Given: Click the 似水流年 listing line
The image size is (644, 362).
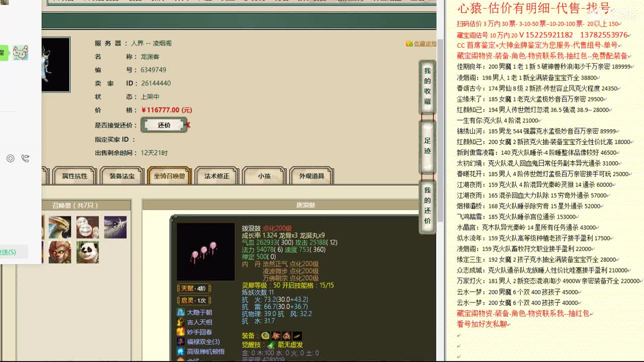Looking at the screenshot, I should click(535, 238).
